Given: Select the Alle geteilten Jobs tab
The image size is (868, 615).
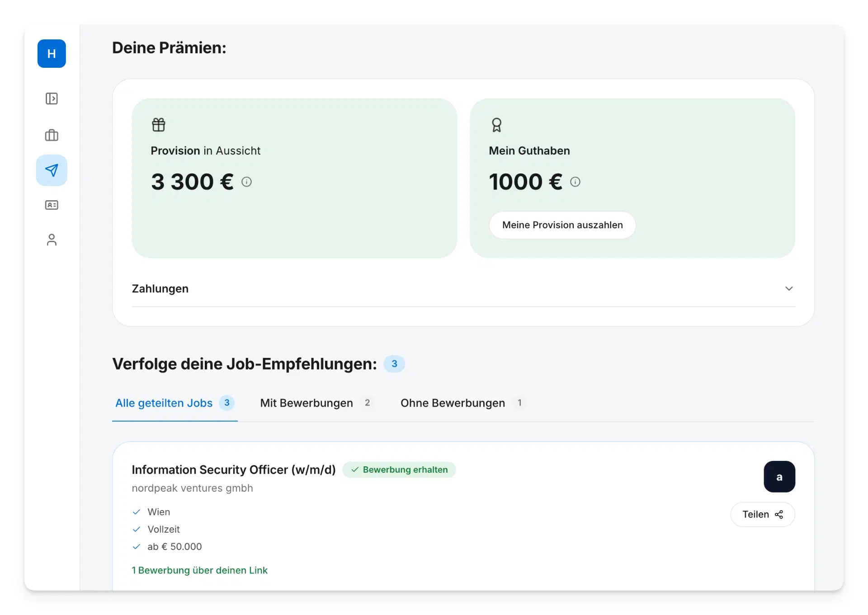Looking at the screenshot, I should click(x=175, y=403).
